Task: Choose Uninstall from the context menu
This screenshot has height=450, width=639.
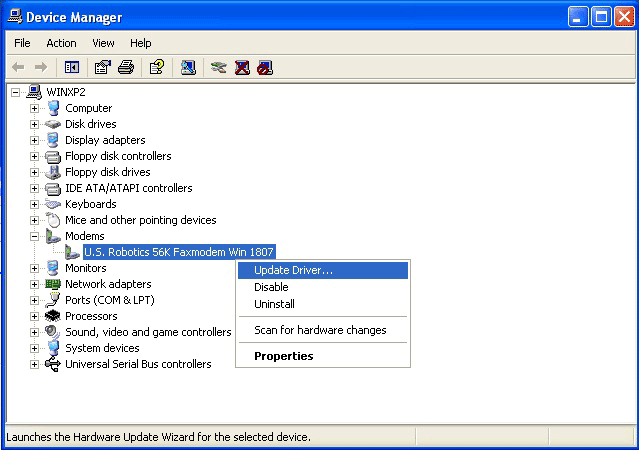Action: click(274, 304)
